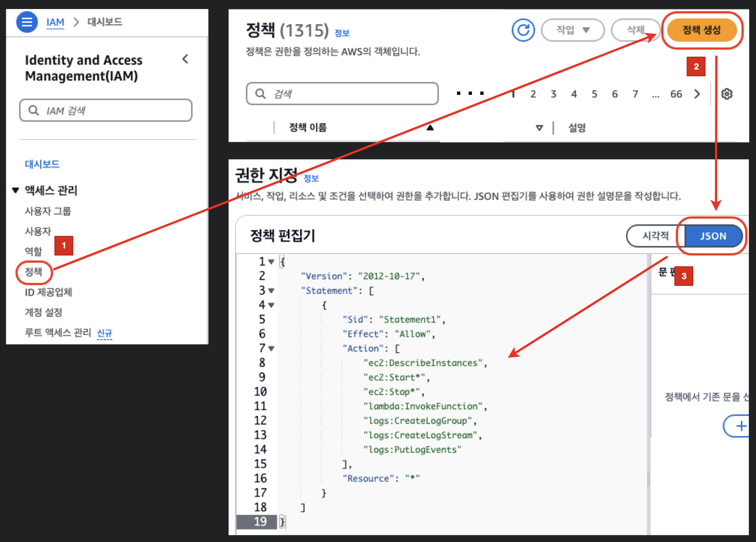The height and width of the screenshot is (542, 756).
Task: Fold Action array at line 7
Action: (271, 348)
